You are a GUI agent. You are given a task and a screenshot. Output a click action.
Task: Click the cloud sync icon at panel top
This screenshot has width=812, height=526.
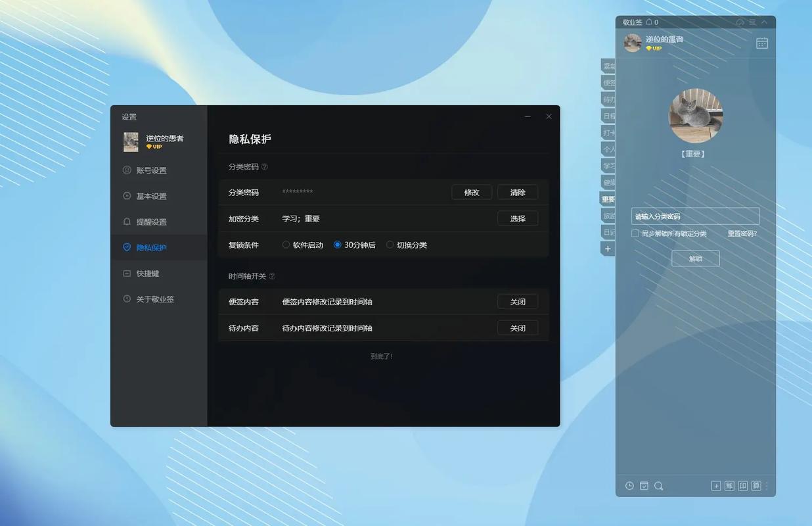click(x=740, y=22)
